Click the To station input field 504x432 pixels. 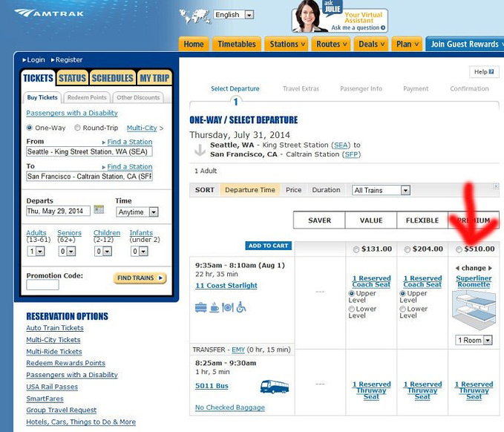89,177
